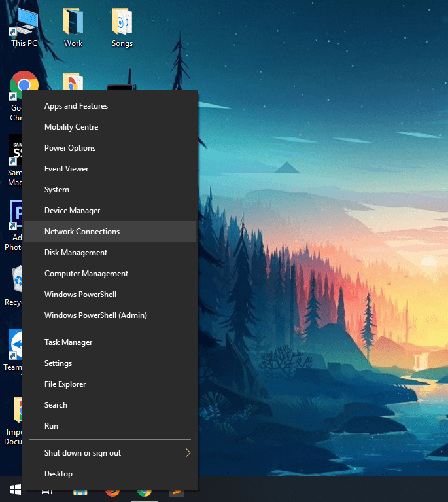Select the Google Chrome desktop shortcut
The height and width of the screenshot is (502, 448).
click(15, 96)
